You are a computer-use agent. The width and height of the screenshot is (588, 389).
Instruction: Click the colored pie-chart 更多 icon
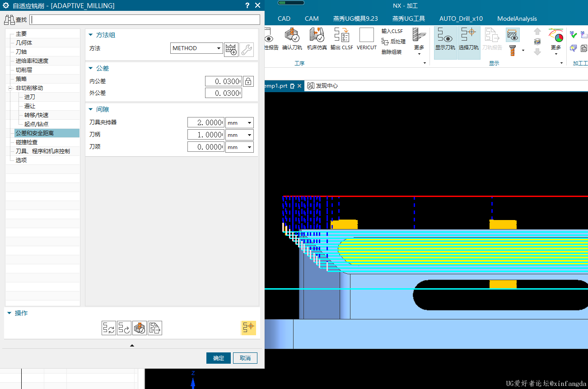pyautogui.click(x=556, y=36)
